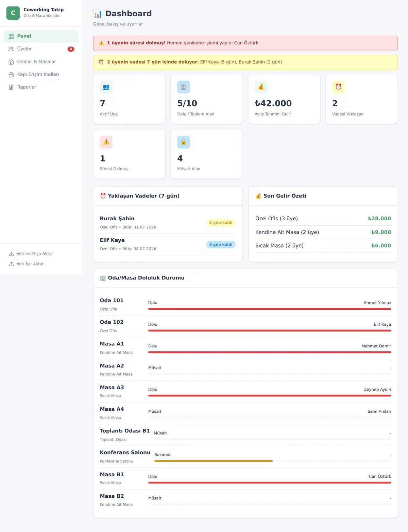Click the Bakımda status label
Image resolution: width=408 pixels, height=532 pixels.
click(x=163, y=455)
